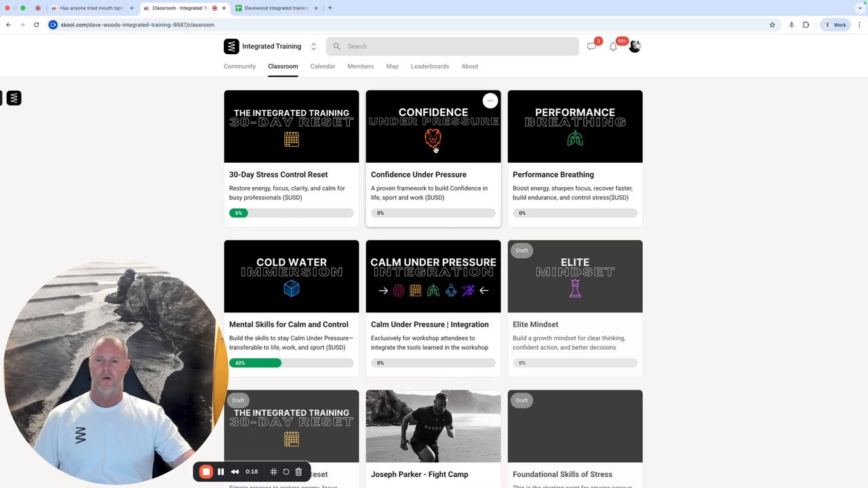
Task: Expand the Integrated Training group switcher
Action: (x=313, y=46)
